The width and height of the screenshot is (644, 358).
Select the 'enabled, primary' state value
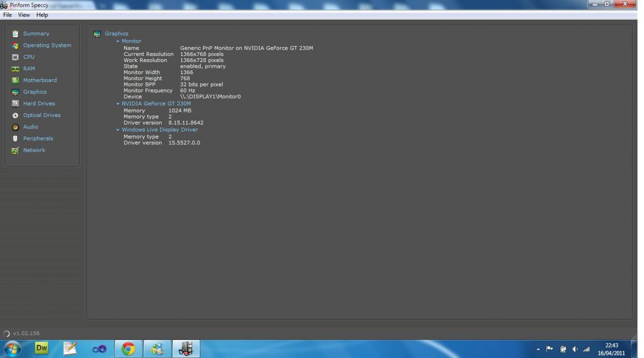pos(203,66)
